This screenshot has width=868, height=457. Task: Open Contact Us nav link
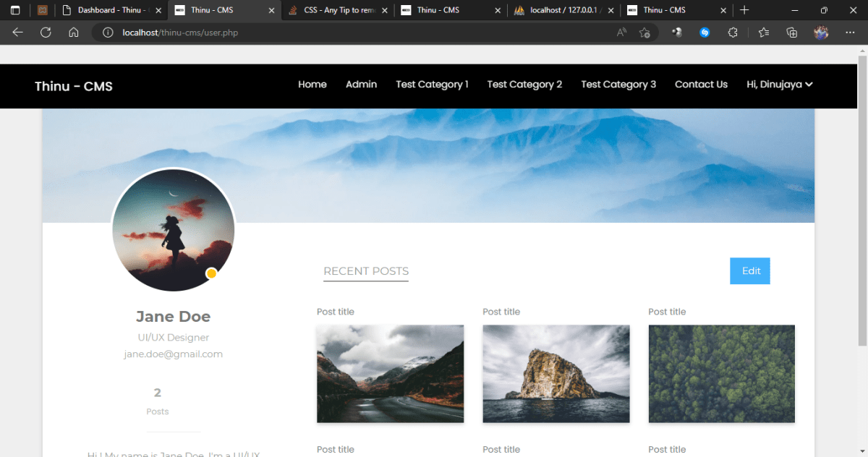coord(701,85)
